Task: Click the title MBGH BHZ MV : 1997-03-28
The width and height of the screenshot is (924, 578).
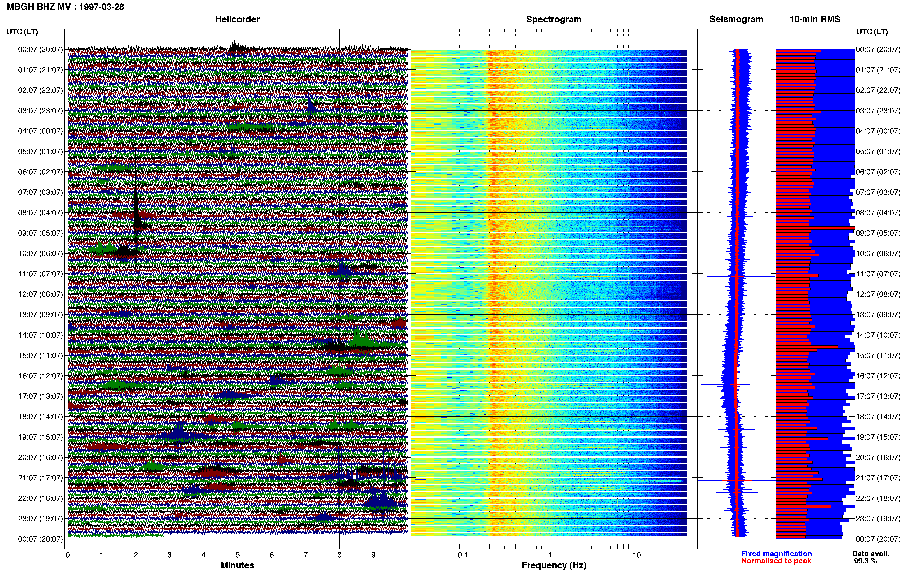Action: tap(65, 7)
